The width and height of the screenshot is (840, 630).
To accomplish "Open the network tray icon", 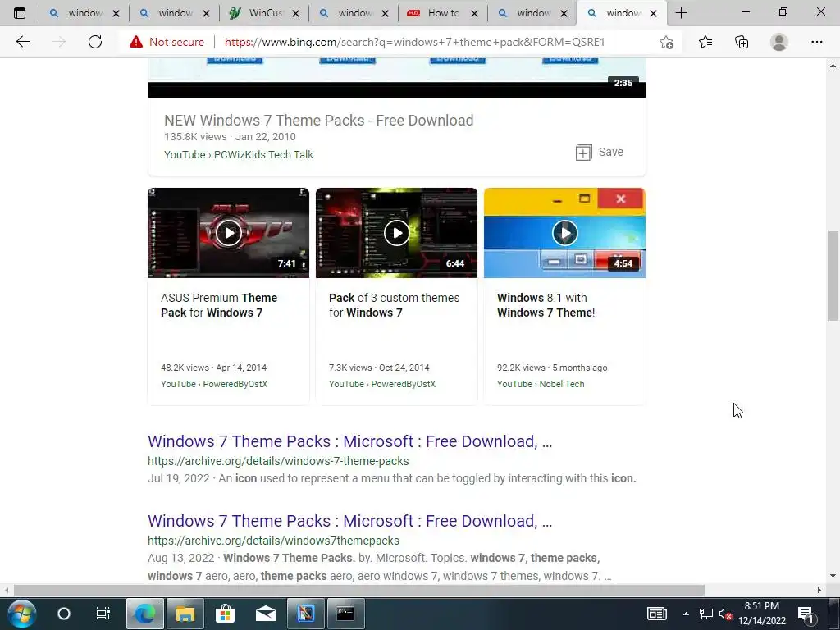I will pos(706,614).
